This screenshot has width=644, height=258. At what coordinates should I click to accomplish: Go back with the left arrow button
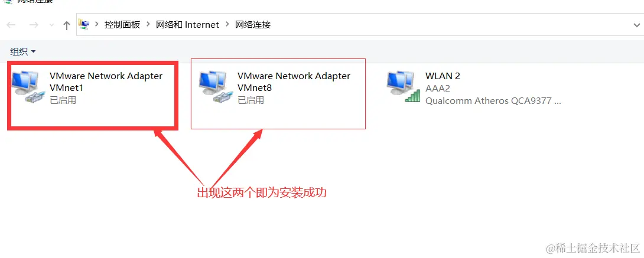coord(11,25)
